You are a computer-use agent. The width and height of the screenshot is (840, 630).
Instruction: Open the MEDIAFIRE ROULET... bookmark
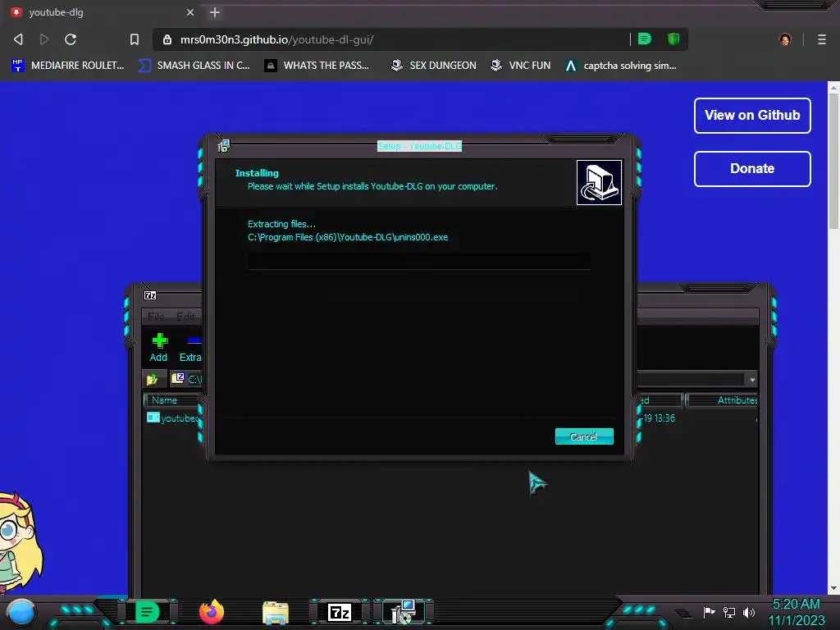[x=67, y=66]
